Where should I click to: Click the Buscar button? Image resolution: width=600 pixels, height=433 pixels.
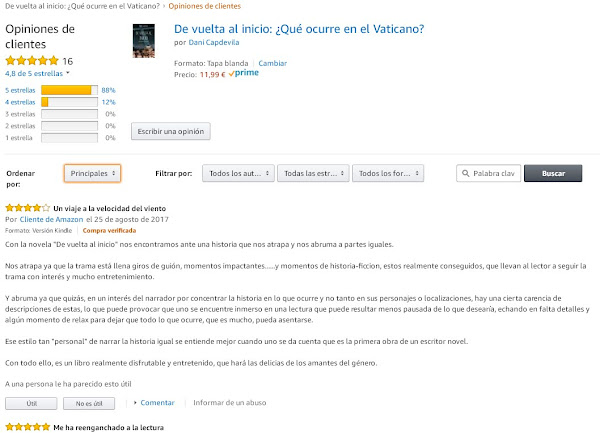pos(553,173)
